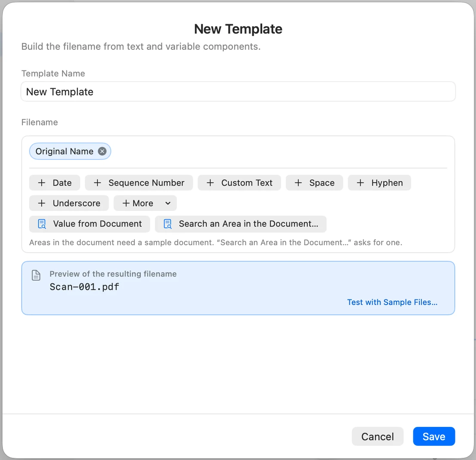
Task: Click the preview filename Scan-001.pdf
Action: pos(85,287)
